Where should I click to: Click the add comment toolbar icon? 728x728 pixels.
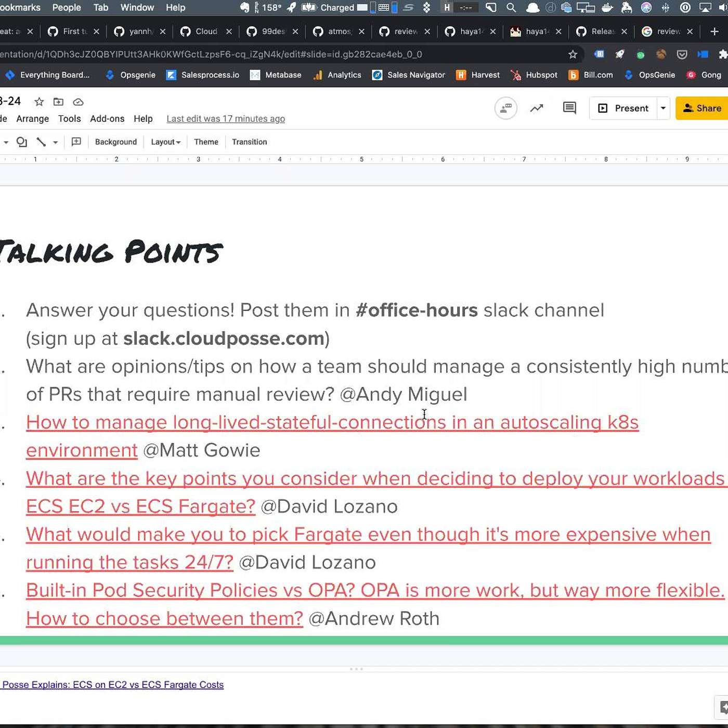click(x=76, y=142)
